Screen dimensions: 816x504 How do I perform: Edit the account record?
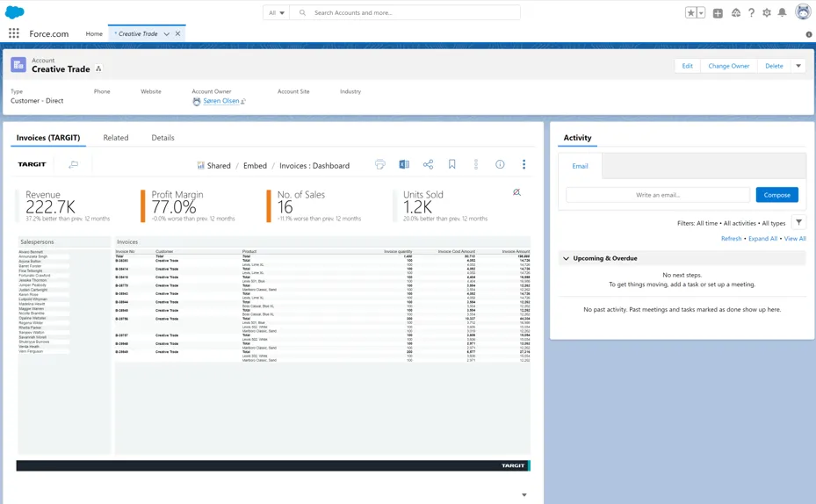coord(688,66)
